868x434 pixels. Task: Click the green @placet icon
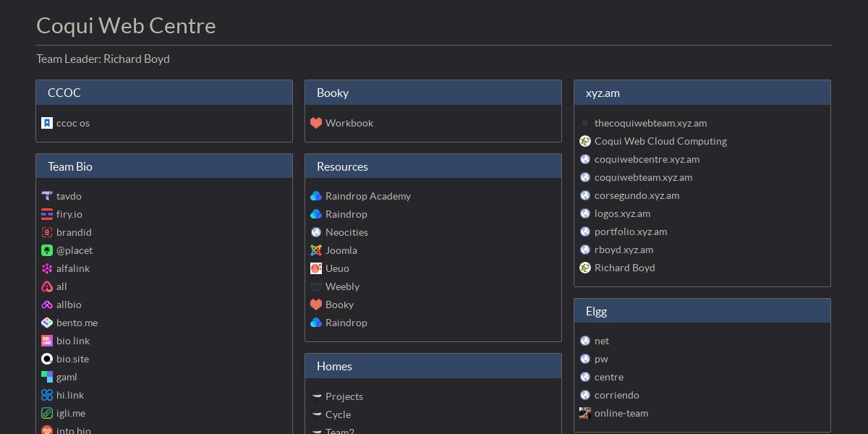(x=47, y=250)
